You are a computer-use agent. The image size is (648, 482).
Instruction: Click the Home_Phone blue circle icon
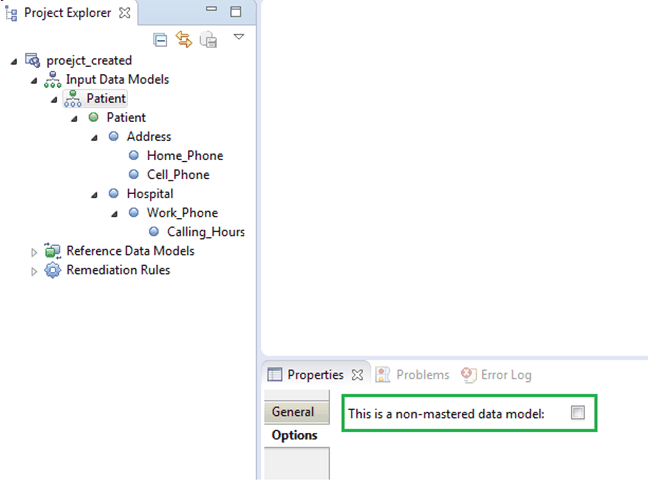click(134, 155)
